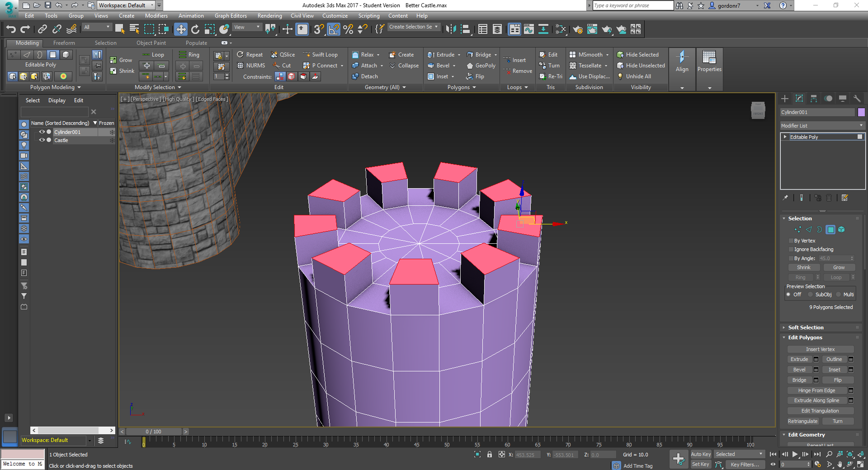Click the Retriangulate button
The image size is (868, 470).
pos(803,421)
